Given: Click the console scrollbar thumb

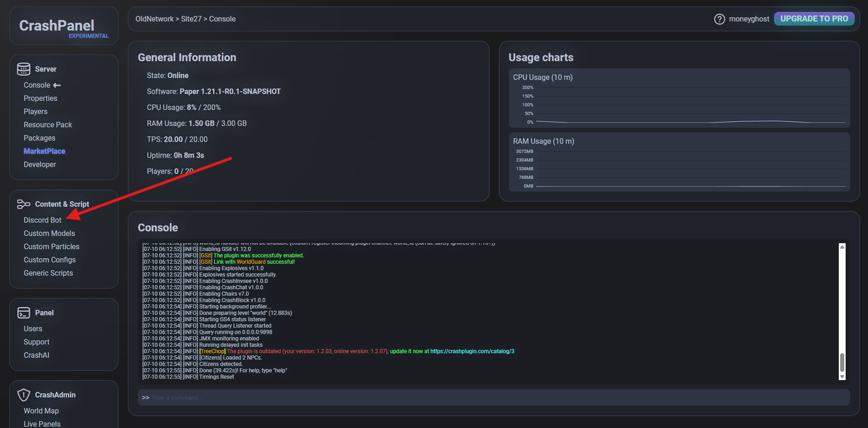Looking at the screenshot, I should point(842,362).
